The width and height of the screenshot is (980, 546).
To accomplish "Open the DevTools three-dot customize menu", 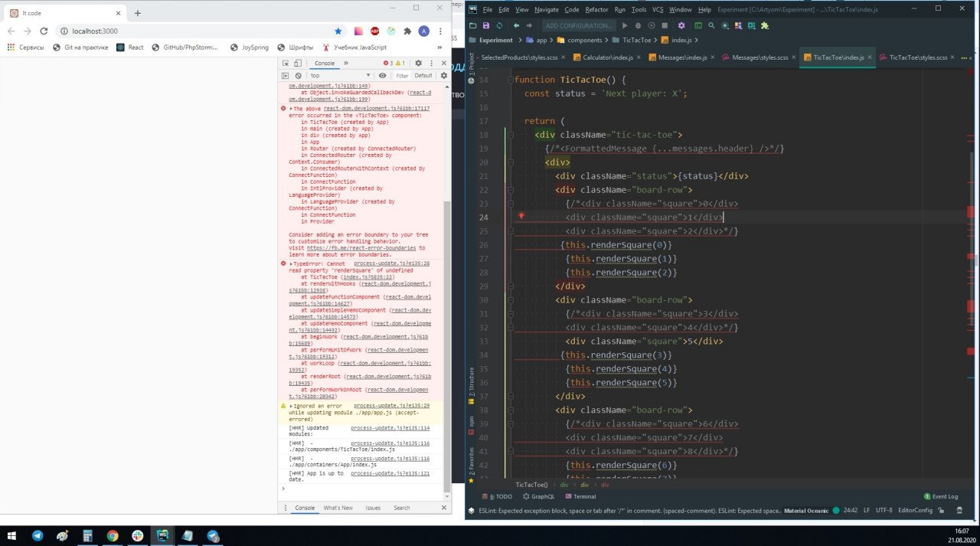I will pyautogui.click(x=430, y=63).
